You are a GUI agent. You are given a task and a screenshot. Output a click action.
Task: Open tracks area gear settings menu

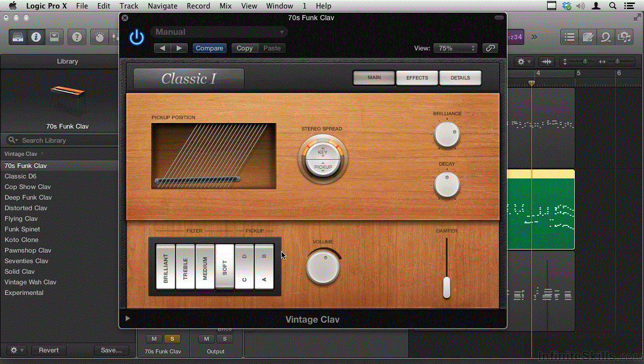point(524,62)
